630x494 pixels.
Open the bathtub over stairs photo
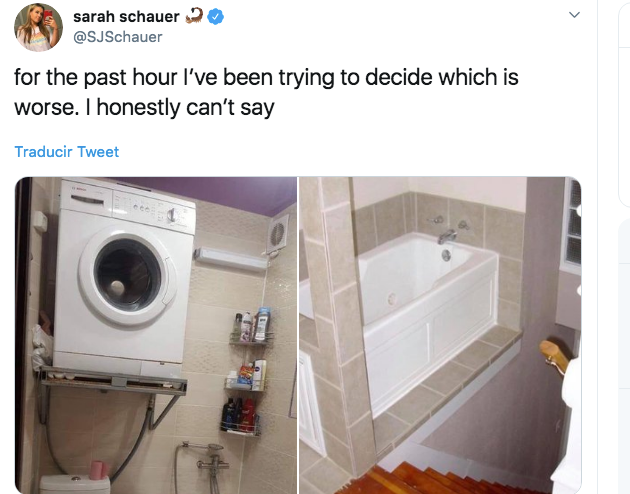tap(440, 335)
